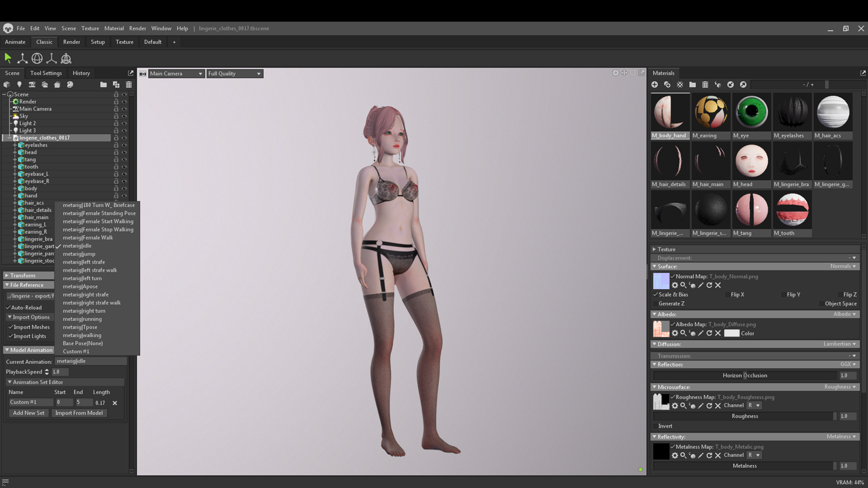Open the Texture menu in menu bar
The width and height of the screenshot is (868, 488).
(90, 28)
